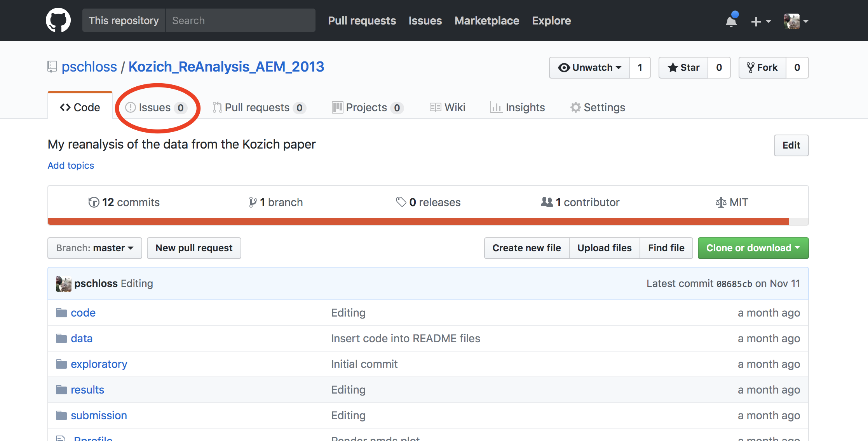Click the Upload files button
This screenshot has height=441, width=868.
click(x=605, y=248)
